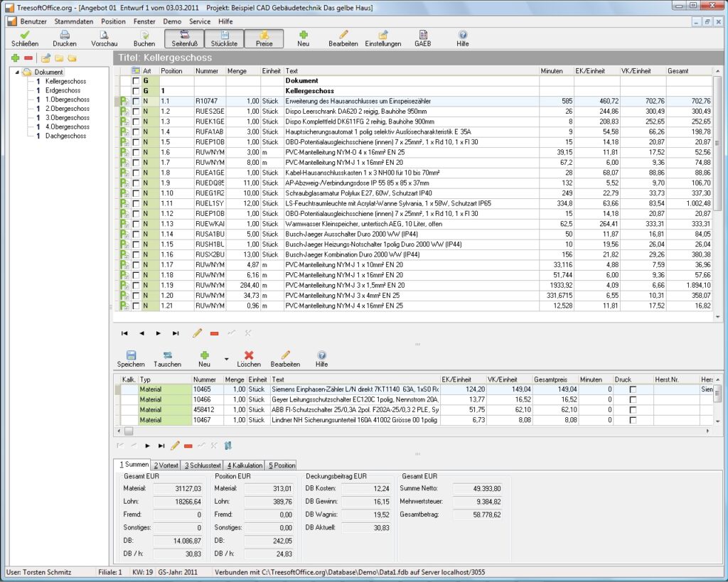Open the Einstellungen toolbar icon

(383, 38)
